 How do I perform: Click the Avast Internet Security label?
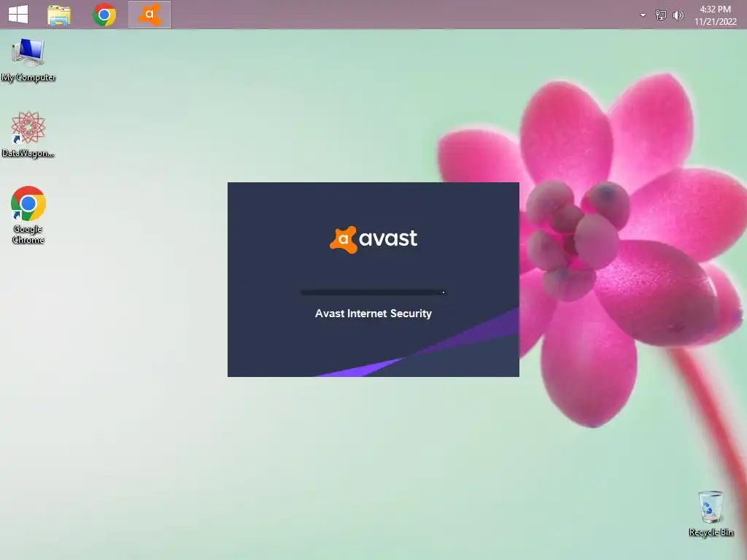pyautogui.click(x=373, y=314)
